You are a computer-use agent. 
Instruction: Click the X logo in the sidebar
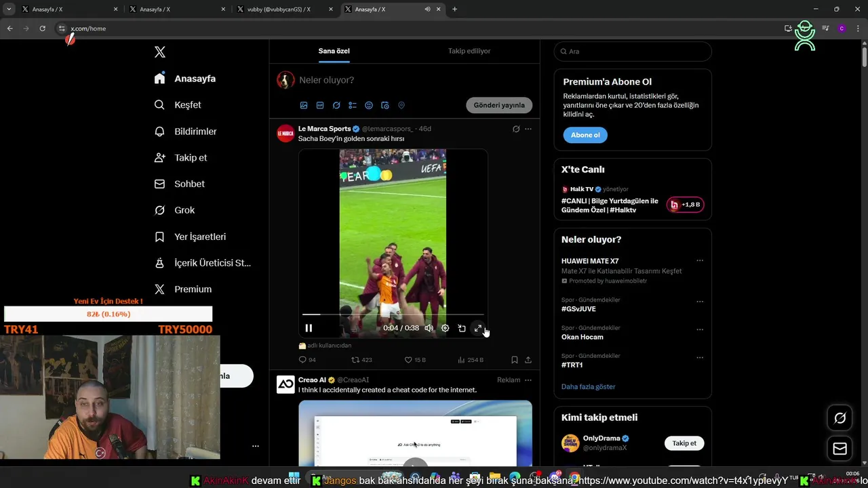160,52
